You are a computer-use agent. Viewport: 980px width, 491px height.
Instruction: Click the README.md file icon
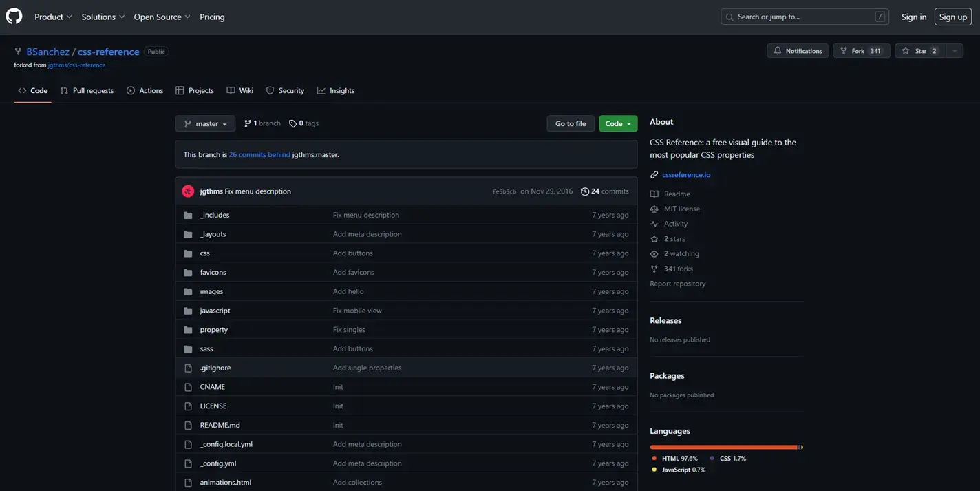[188, 426]
